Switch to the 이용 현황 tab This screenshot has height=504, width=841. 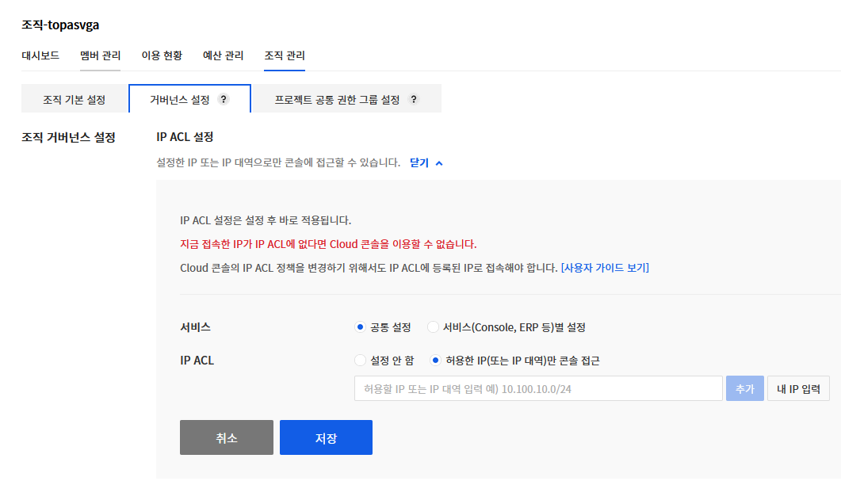click(x=161, y=56)
